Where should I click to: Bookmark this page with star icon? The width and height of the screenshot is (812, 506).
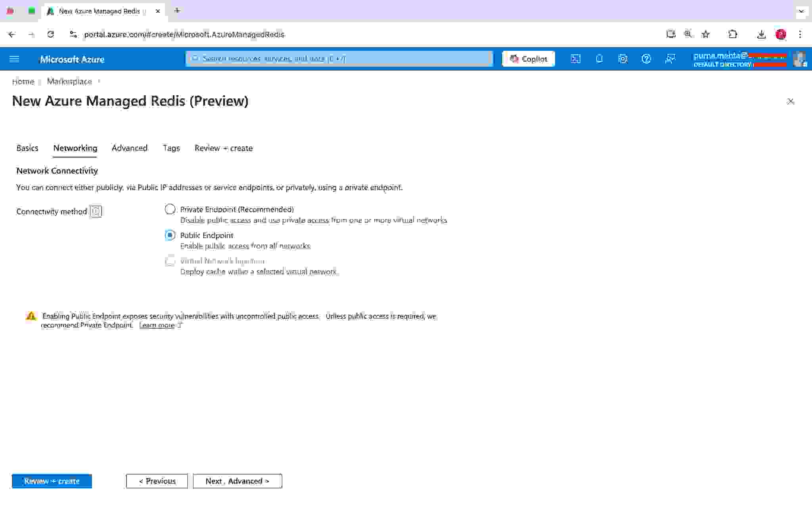pos(705,35)
